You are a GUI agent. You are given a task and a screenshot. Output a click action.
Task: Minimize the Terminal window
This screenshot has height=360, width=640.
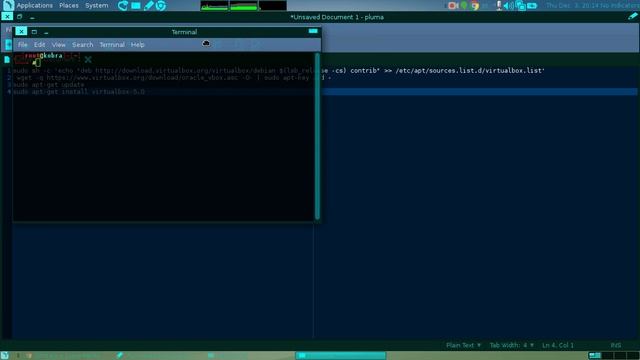[46, 32]
